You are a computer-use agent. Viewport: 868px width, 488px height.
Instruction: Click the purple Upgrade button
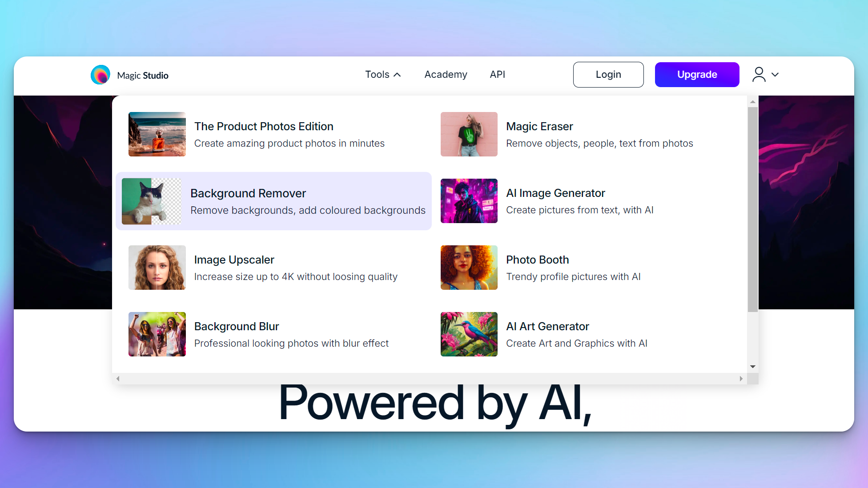697,75
